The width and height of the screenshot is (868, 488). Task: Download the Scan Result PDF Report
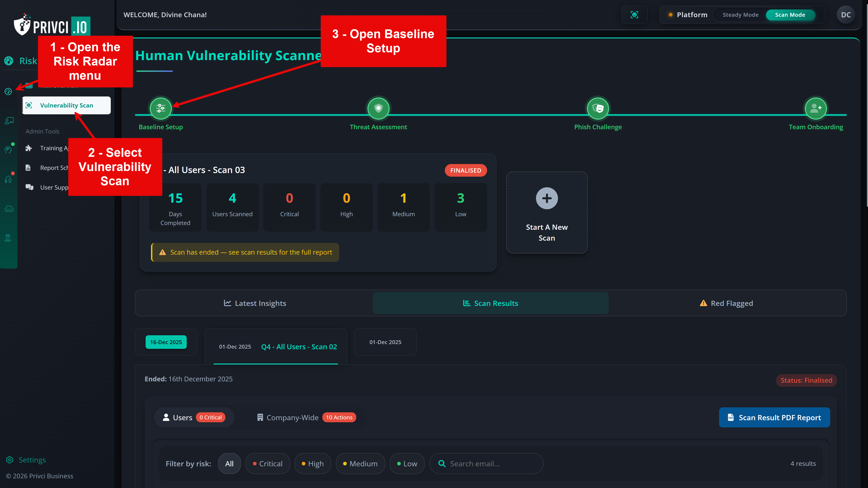pos(774,417)
